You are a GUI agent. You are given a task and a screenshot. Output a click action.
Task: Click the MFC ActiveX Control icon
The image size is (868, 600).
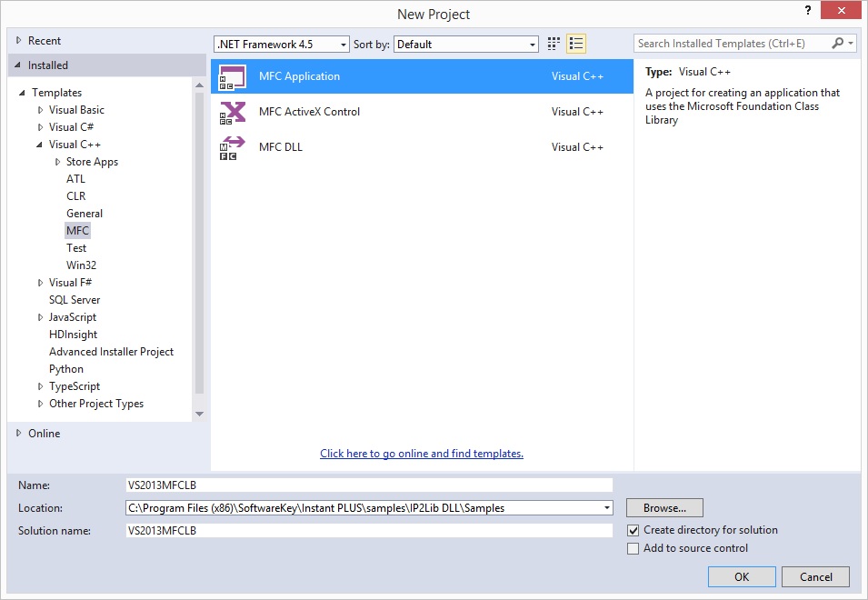(x=233, y=113)
